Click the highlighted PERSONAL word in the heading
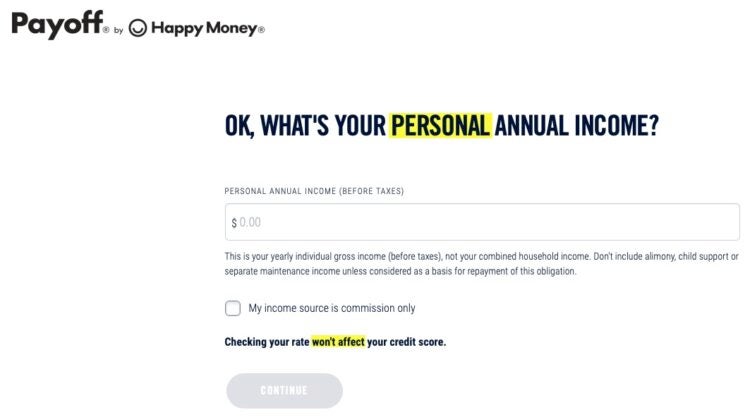This screenshot has height=417, width=750. [440, 126]
